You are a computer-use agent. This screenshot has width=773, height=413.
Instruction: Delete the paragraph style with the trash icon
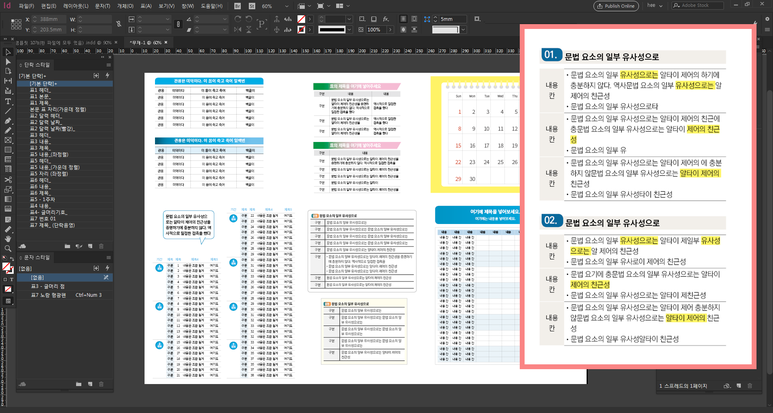click(x=102, y=246)
